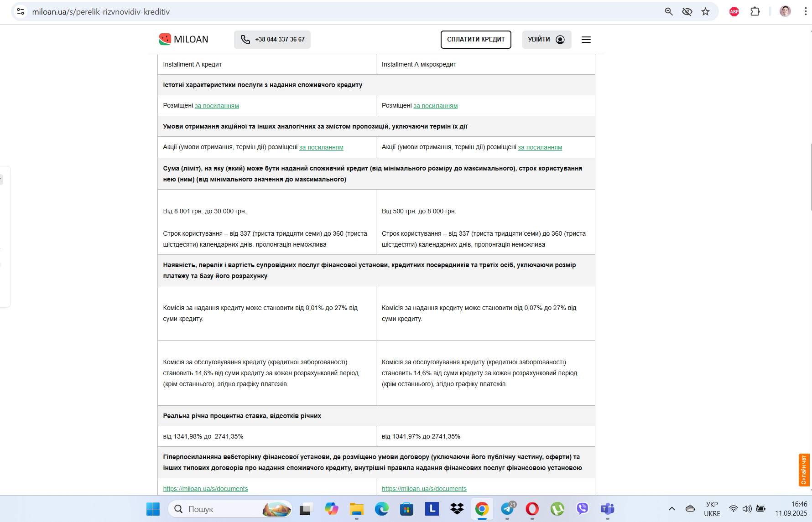Viewport: 812px width, 522px height.
Task: Open Microsoft Store from the taskbar
Action: [x=406, y=509]
